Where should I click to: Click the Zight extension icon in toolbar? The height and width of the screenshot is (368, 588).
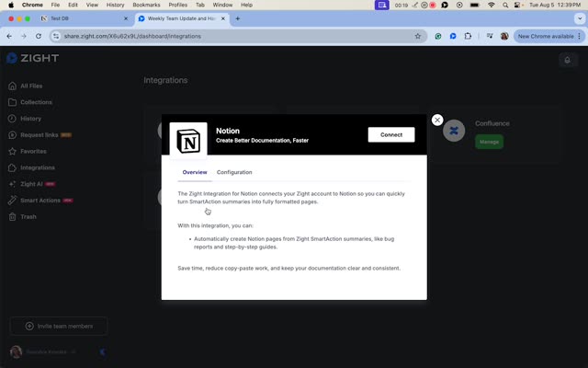453,37
